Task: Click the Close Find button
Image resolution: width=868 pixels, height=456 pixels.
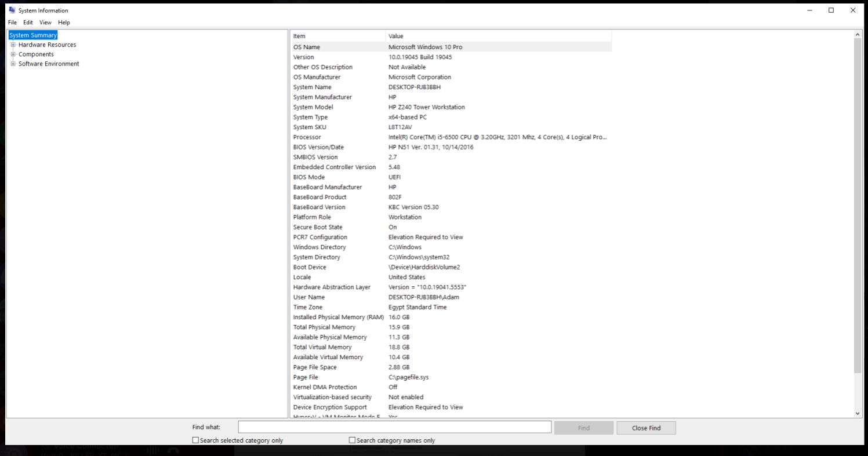Action: click(x=646, y=428)
